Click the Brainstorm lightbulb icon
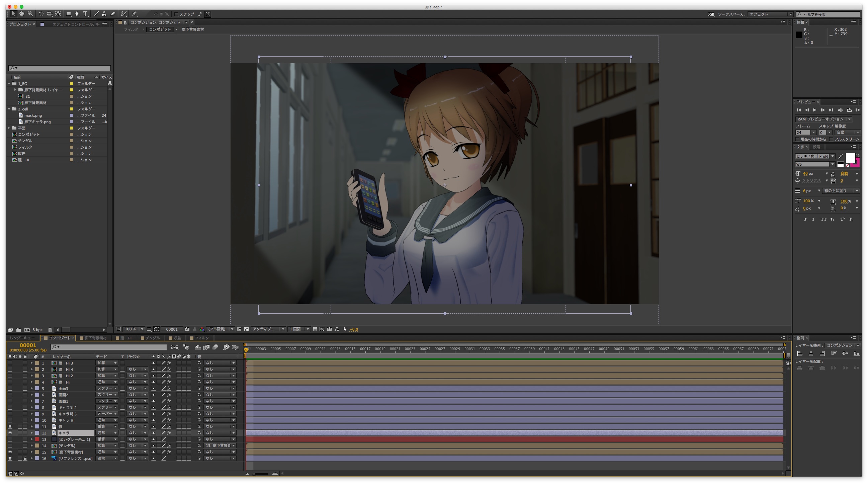This screenshot has height=484, width=868. point(226,347)
